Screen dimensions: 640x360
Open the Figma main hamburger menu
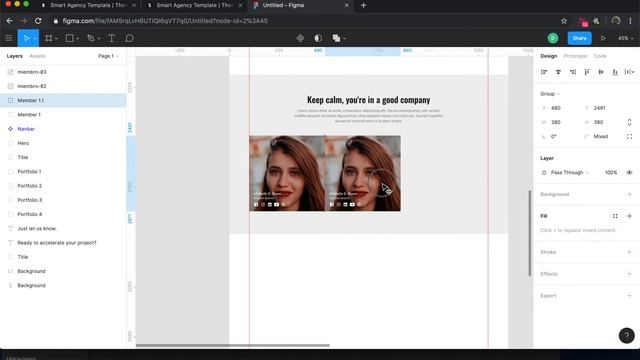coord(9,38)
